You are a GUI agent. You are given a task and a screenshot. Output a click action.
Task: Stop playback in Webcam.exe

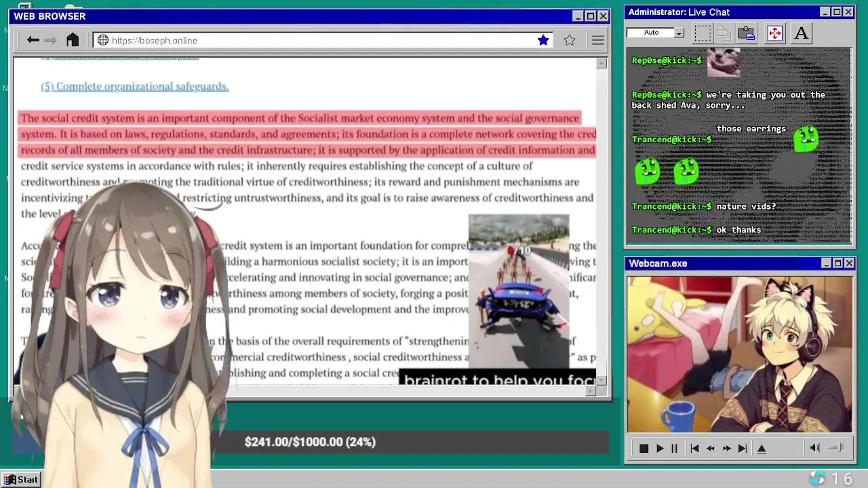coord(644,449)
